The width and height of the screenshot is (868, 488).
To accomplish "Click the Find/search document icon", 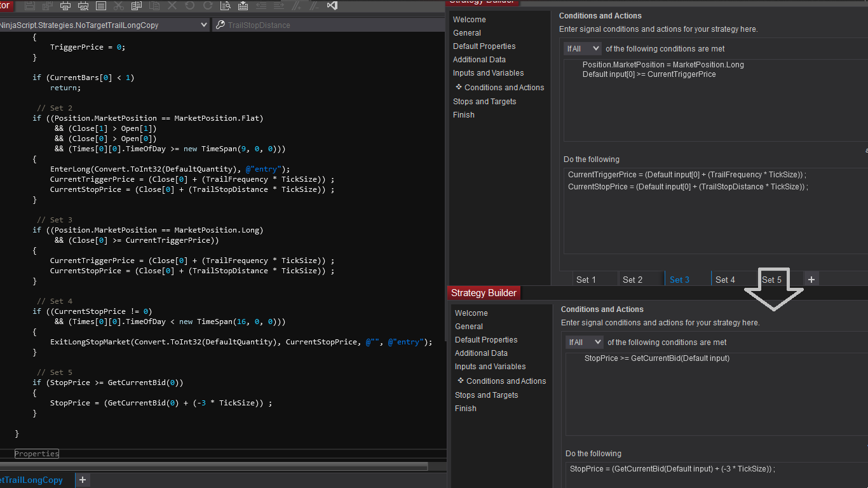I will [226, 6].
